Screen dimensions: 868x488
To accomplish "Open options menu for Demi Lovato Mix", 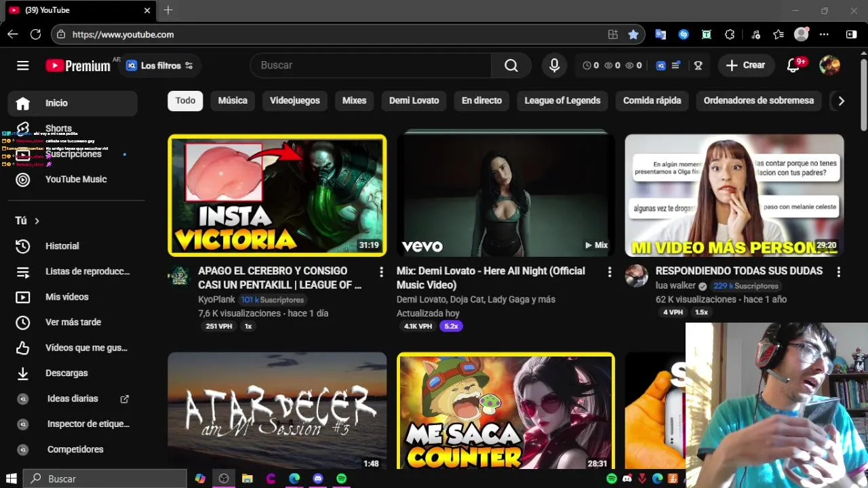I will click(610, 272).
